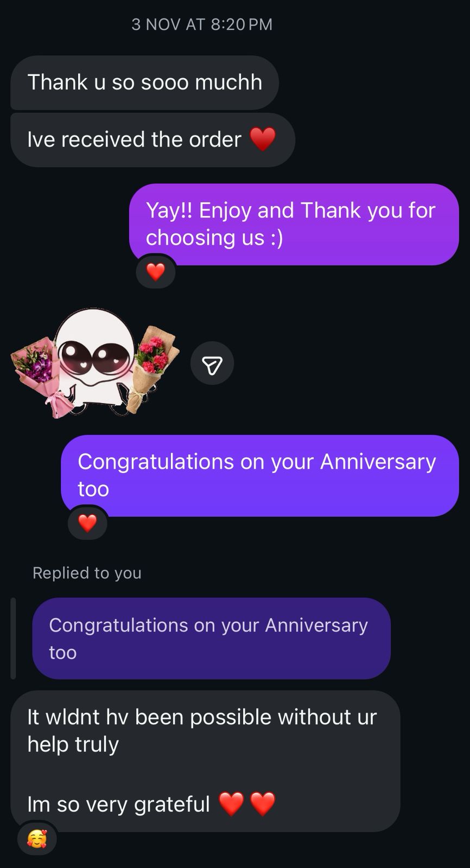Screen dimensions: 470x868
Task: Jump to original via dark quoted Congratulations bubble
Action: pos(211,639)
